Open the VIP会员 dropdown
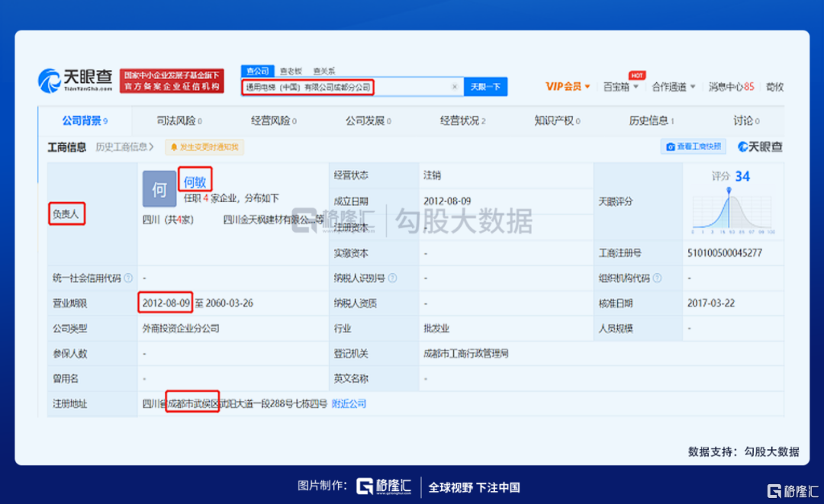This screenshot has width=824, height=504. tap(568, 87)
